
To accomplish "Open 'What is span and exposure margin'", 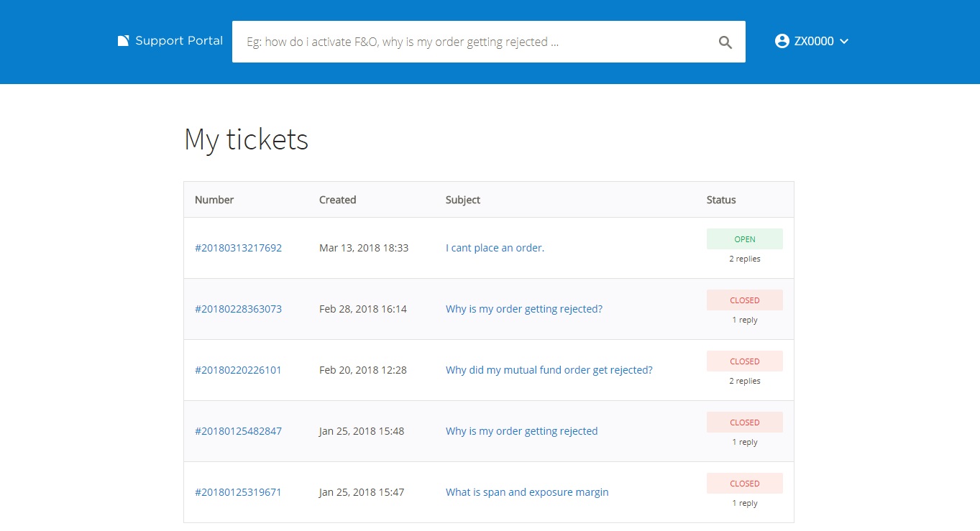I will (527, 492).
